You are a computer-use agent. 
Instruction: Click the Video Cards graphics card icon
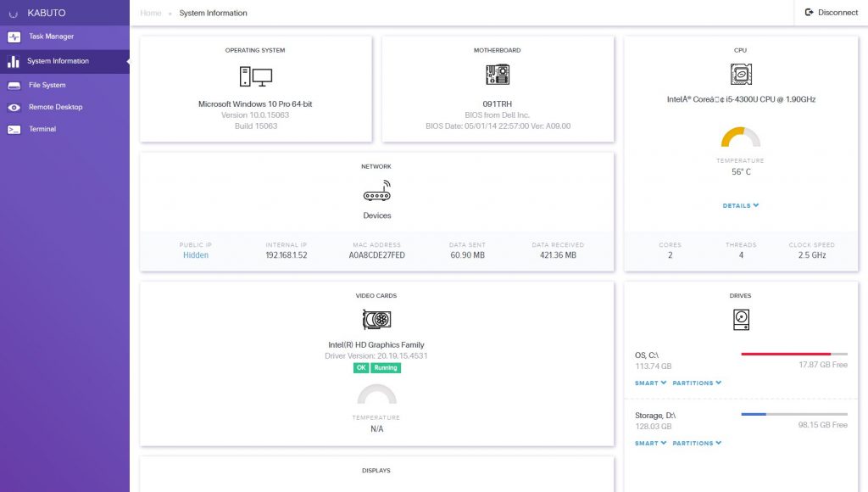(377, 319)
